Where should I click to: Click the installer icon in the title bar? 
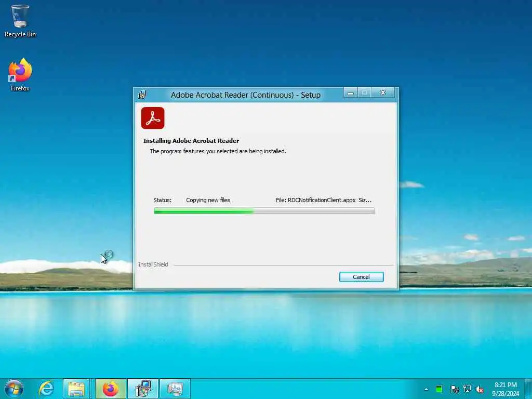pos(142,95)
